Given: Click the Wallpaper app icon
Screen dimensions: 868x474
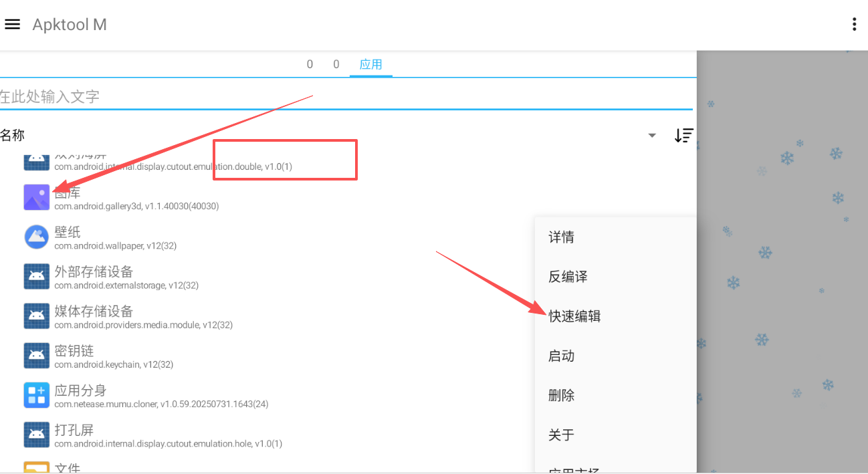Looking at the screenshot, I should pyautogui.click(x=37, y=237).
